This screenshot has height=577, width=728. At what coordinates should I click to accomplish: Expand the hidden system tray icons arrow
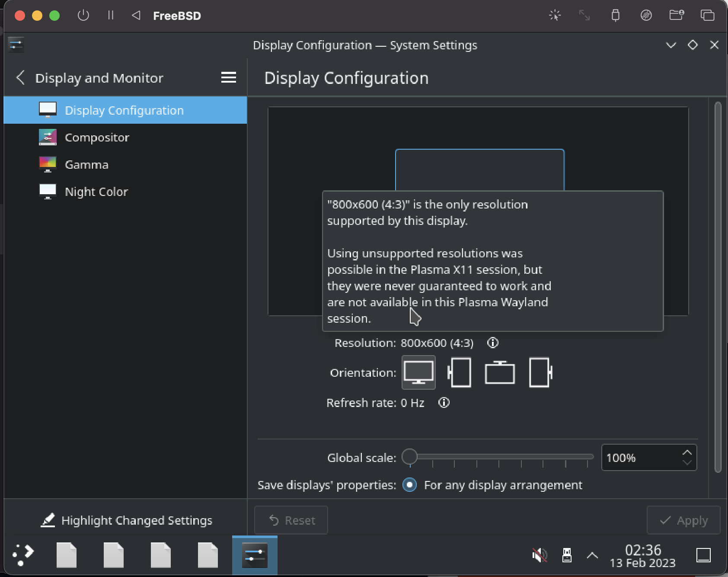[x=592, y=555]
